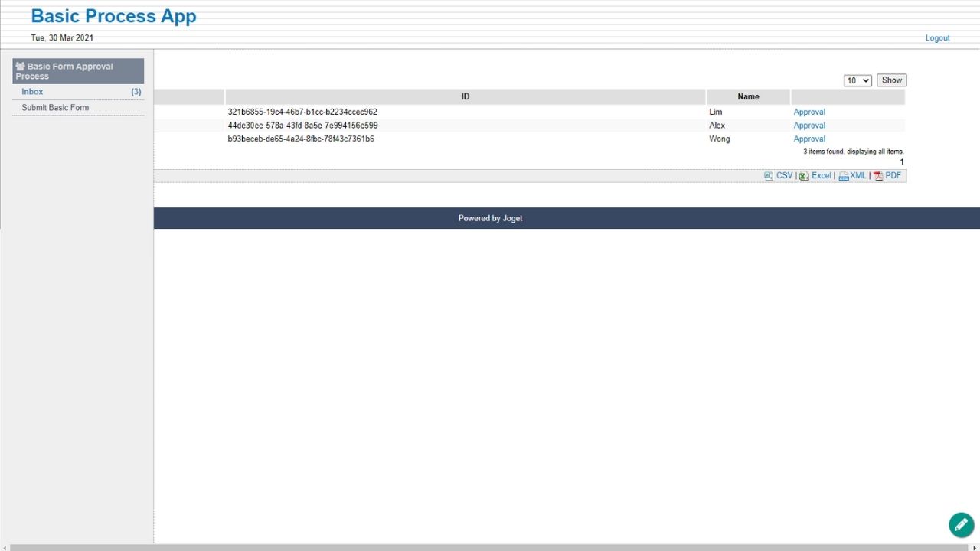Click the people icon beside Basic Form Approval Process
Image resolution: width=980 pixels, height=551 pixels.
(x=20, y=67)
